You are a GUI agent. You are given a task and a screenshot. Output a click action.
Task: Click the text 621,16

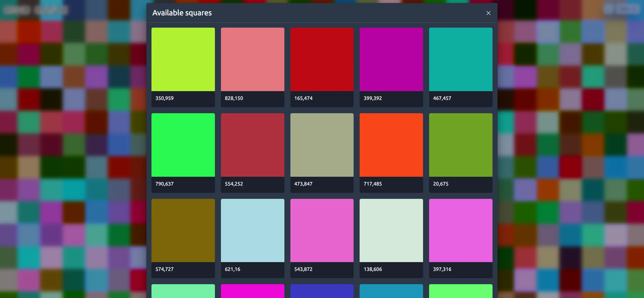pyautogui.click(x=232, y=269)
